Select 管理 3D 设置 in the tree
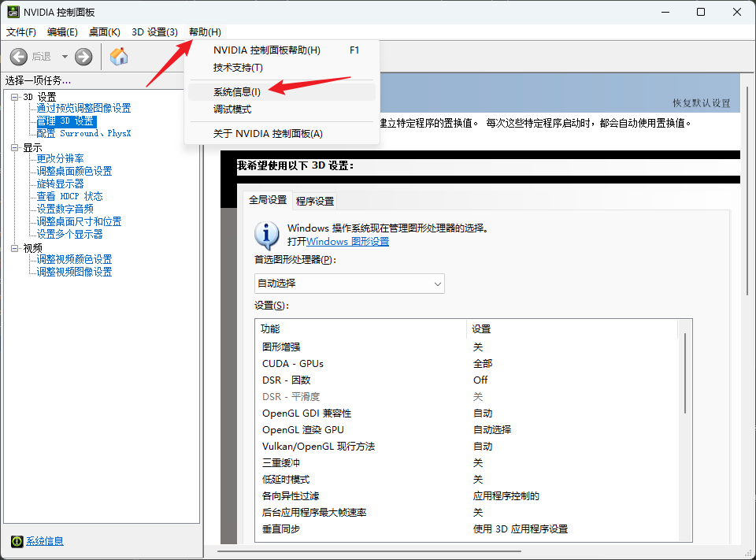756x560 pixels. tap(66, 121)
